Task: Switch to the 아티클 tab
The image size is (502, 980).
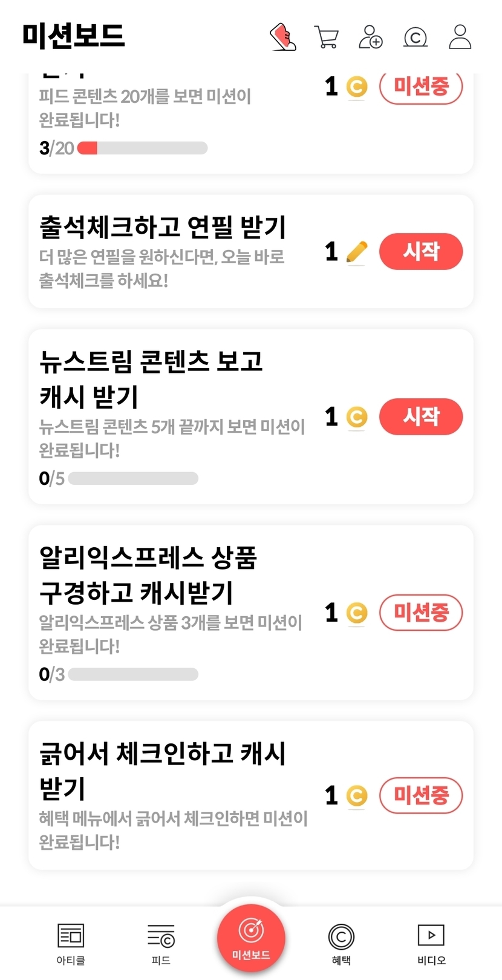Action: pyautogui.click(x=71, y=942)
